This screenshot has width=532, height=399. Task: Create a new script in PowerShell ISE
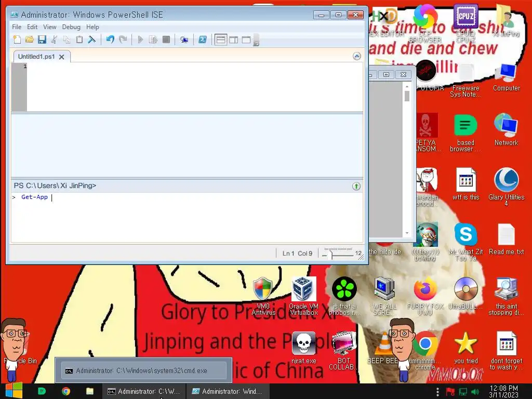click(17, 39)
